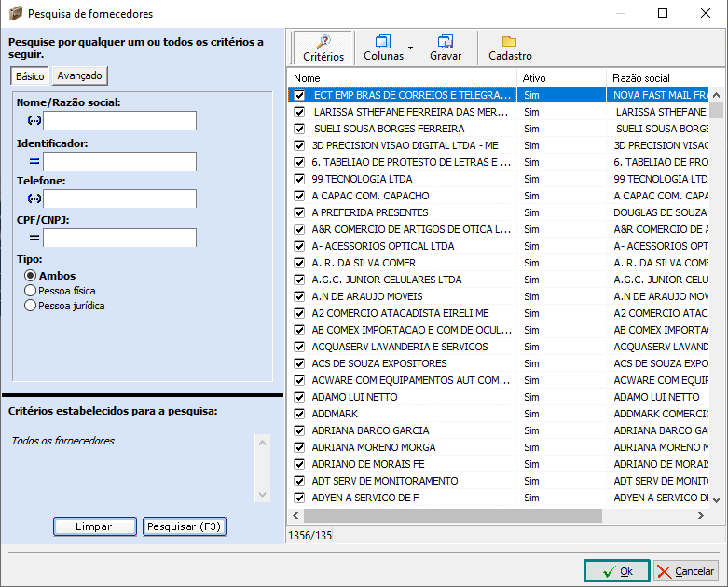This screenshot has width=728, height=587.
Task: Click the equals operator icon beside CPF/CNPJ
Action: [x=34, y=238]
